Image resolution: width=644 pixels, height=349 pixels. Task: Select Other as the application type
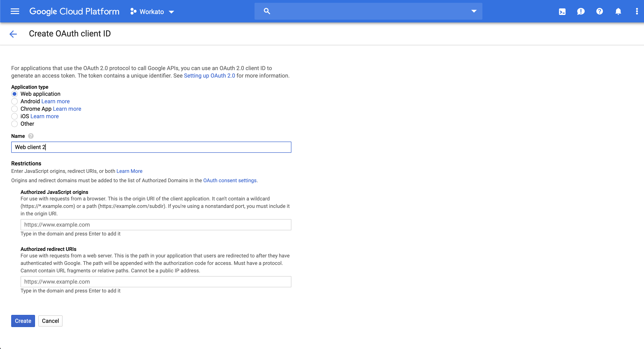click(14, 124)
